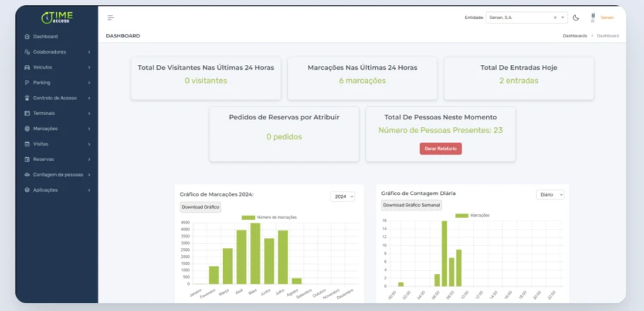Open the Entidade dropdown arrow
The image size is (644, 311).
563,18
